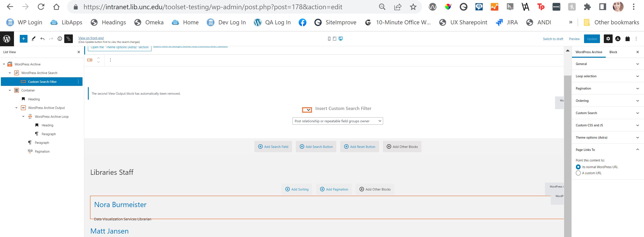Expand the Theme options (Astra) panel
Viewport: 644px width, 237px height.
608,138
